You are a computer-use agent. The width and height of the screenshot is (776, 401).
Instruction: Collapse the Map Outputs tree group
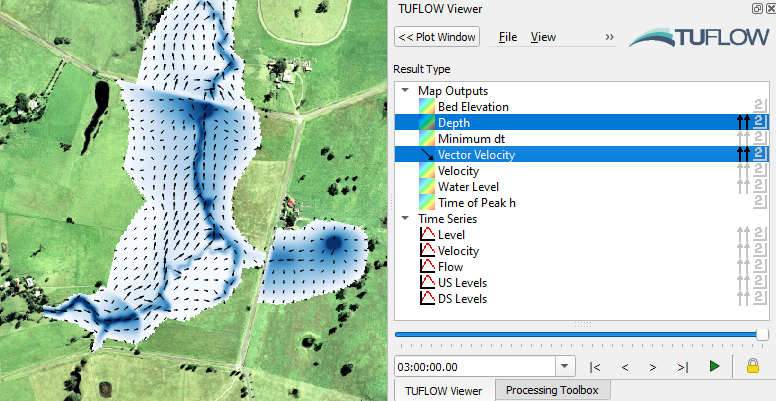point(405,91)
